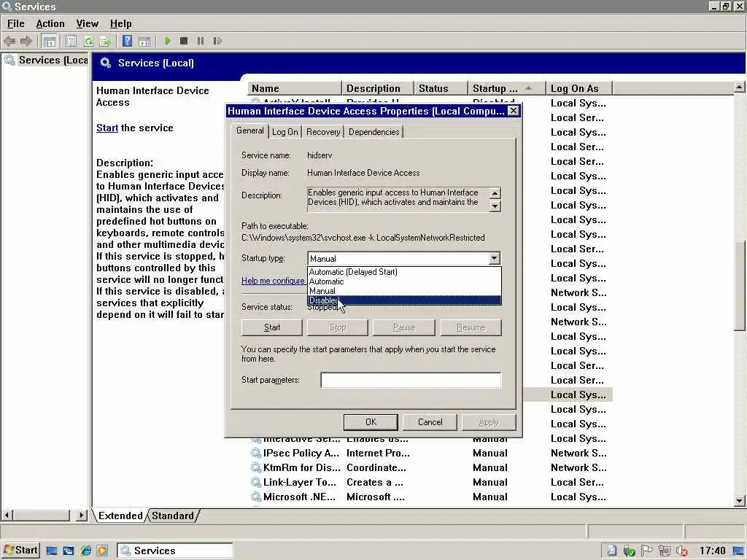Open the Help menu
747x560 pixels.
point(120,24)
